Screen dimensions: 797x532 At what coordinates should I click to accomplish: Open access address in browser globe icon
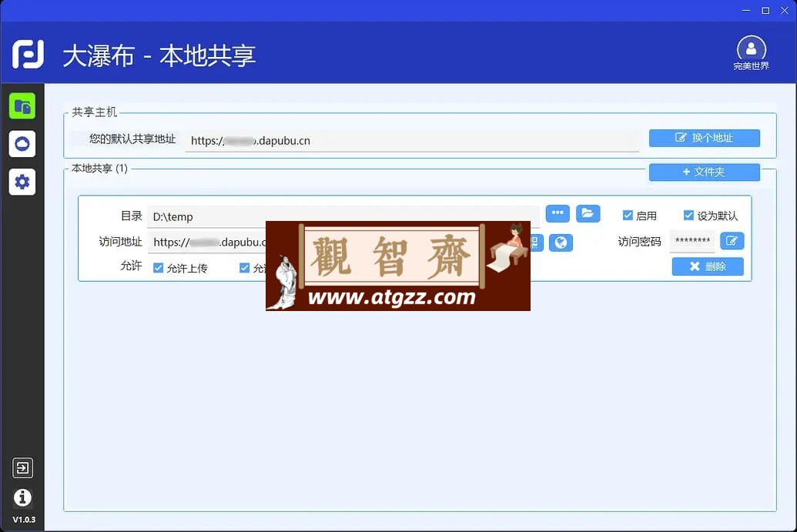click(561, 243)
